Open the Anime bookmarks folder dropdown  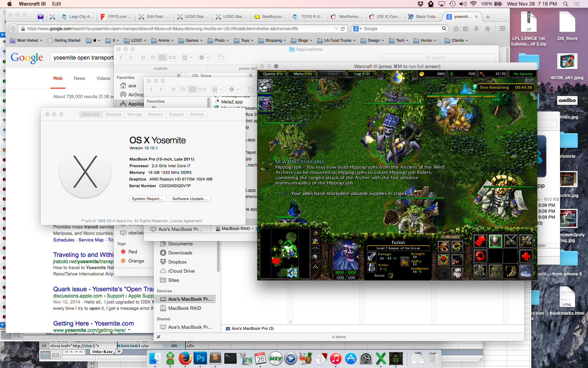(x=162, y=40)
